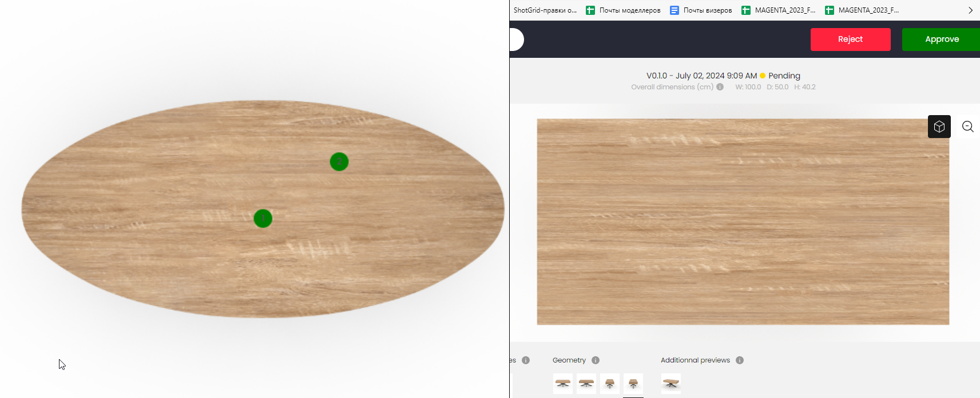980x398 pixels.
Task: Click the upper right green annotation marker
Action: (339, 161)
